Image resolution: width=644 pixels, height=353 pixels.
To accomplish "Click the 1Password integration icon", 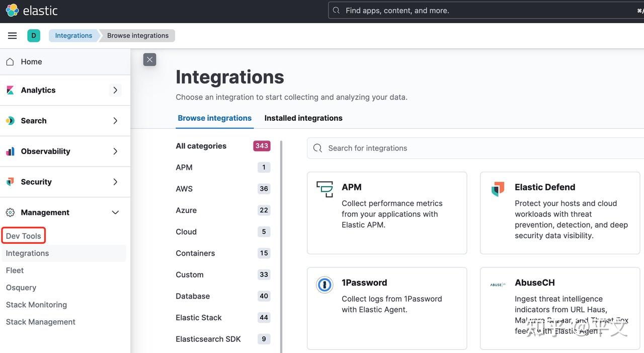I will pos(325,285).
